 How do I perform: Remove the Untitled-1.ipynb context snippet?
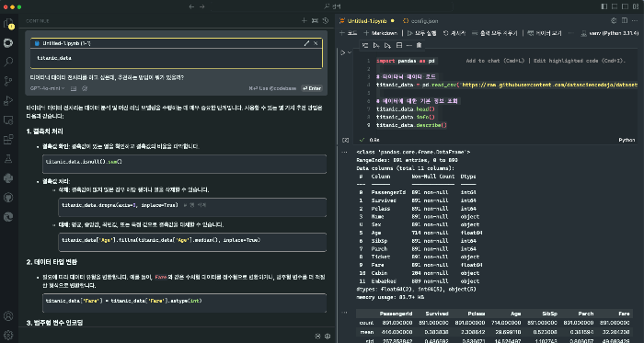316,43
